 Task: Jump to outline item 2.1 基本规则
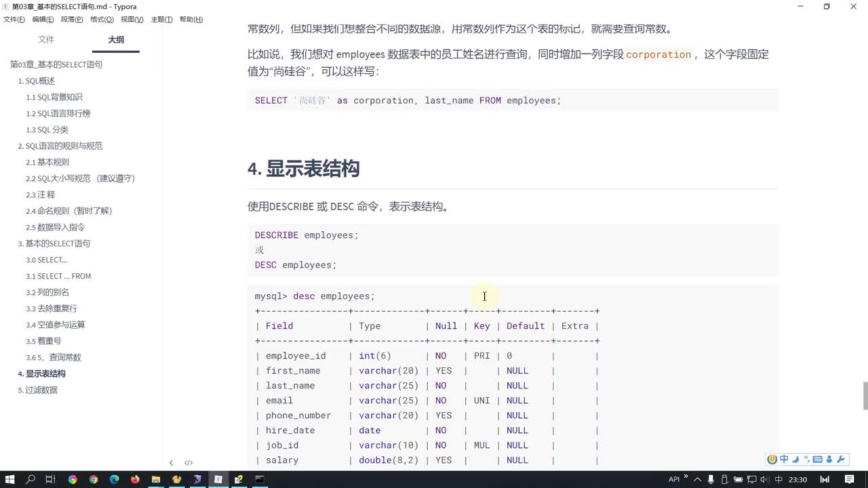(47, 162)
